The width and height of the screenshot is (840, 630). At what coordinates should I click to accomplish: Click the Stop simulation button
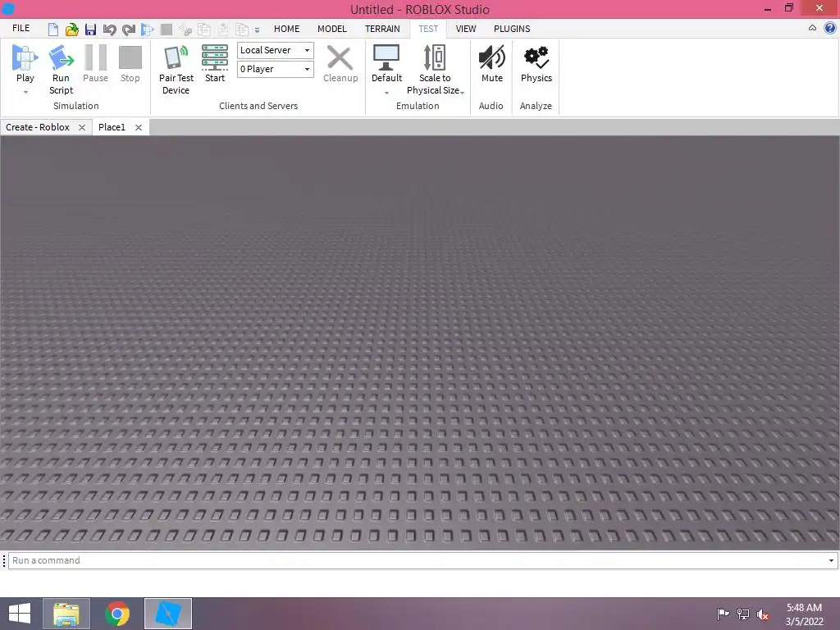130,63
